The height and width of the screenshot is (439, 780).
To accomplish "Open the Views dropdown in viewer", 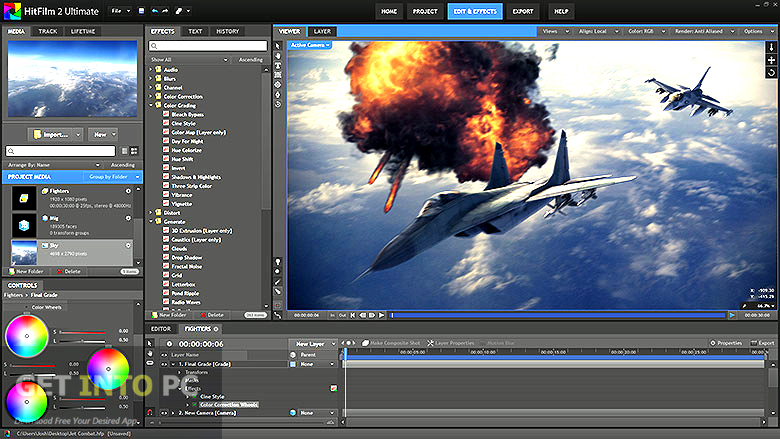I will point(555,31).
